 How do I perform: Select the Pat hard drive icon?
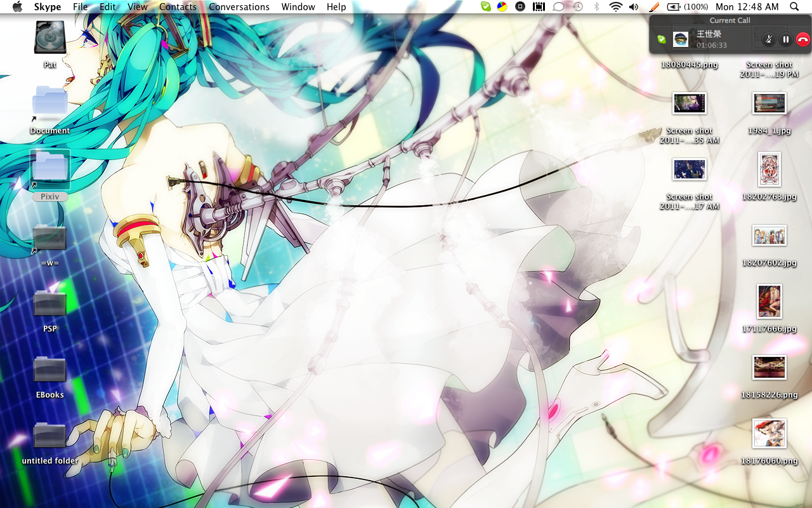tap(50, 37)
